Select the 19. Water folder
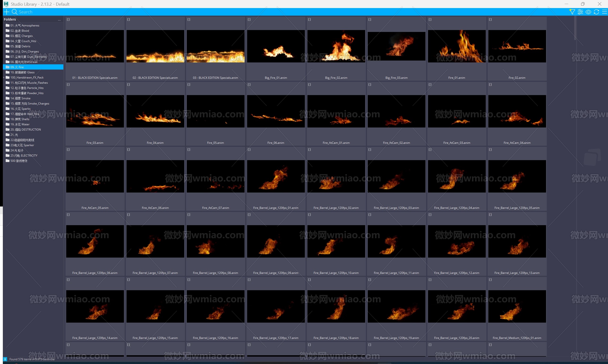This screenshot has height=364, width=608. [33, 124]
